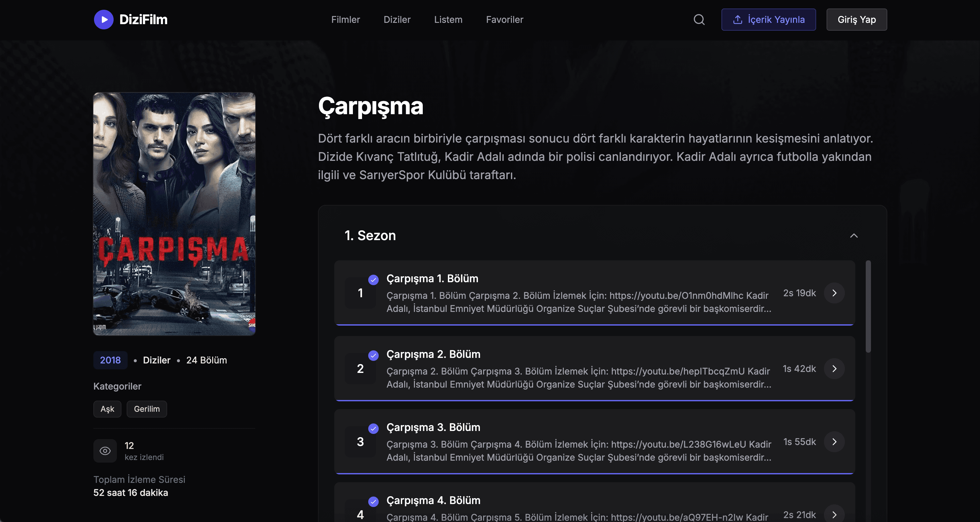Click the 1. Sezon section header
This screenshot has width=980, height=522.
pos(370,235)
